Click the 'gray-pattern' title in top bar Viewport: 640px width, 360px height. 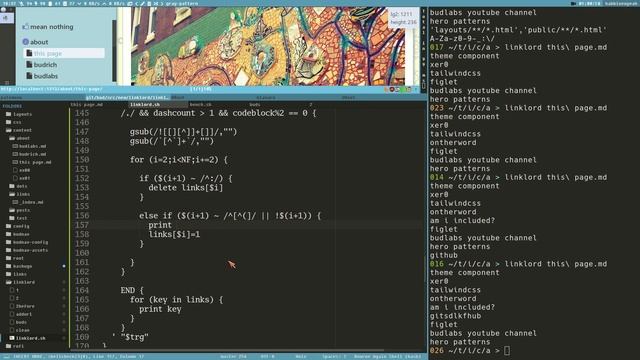click(x=182, y=3)
